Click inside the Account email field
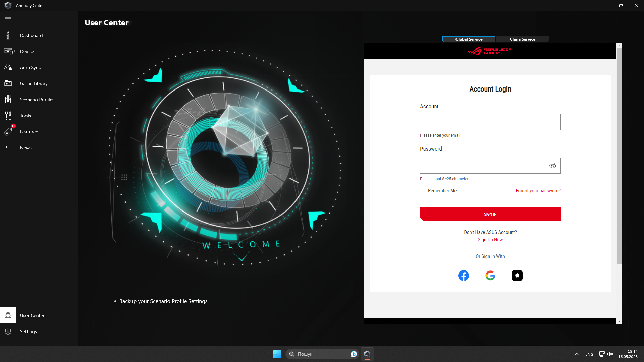The height and width of the screenshot is (362, 644). (x=490, y=122)
